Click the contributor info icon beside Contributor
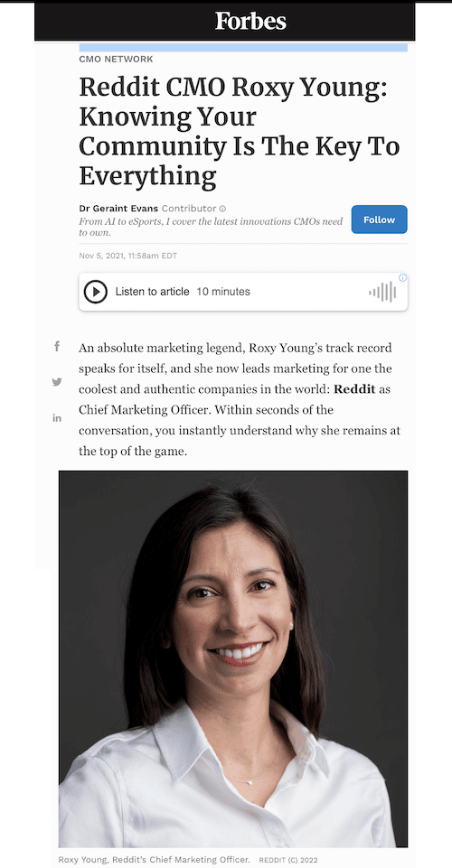This screenshot has height=868, width=452. [x=222, y=209]
